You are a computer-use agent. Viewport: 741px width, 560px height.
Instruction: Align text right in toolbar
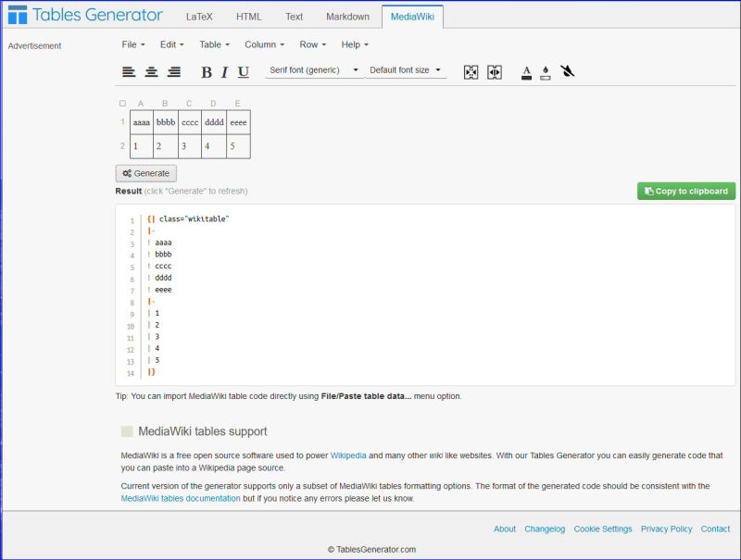point(174,72)
